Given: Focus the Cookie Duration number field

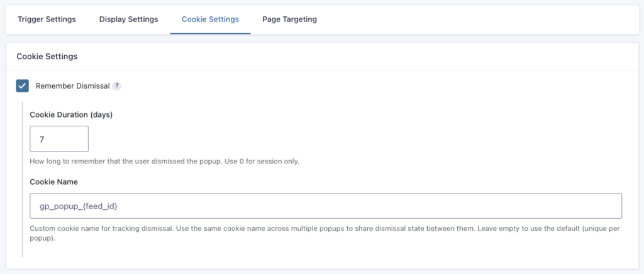Looking at the screenshot, I should [59, 138].
